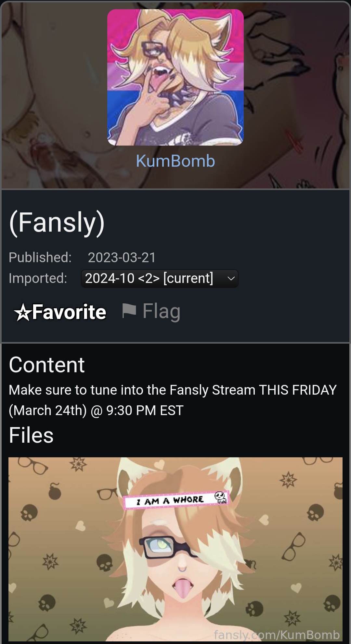The height and width of the screenshot is (644, 351).
Task: Open the KumBomb avatar picture
Action: [x=175, y=77]
